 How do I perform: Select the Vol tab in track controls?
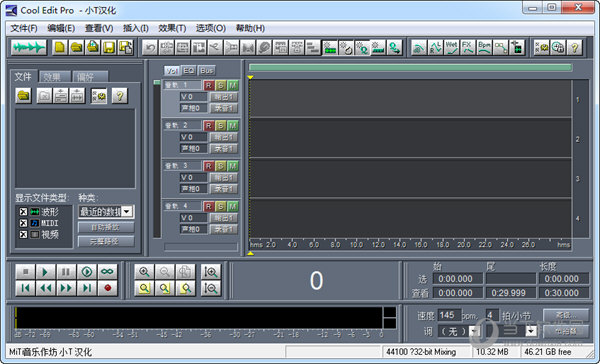[172, 70]
